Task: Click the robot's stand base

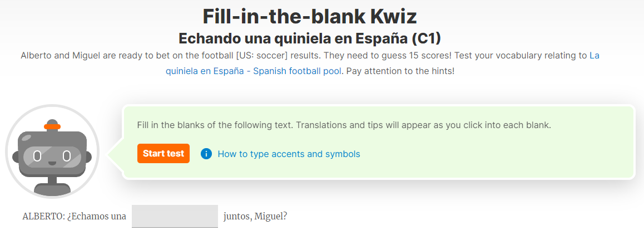Action: 52,189
